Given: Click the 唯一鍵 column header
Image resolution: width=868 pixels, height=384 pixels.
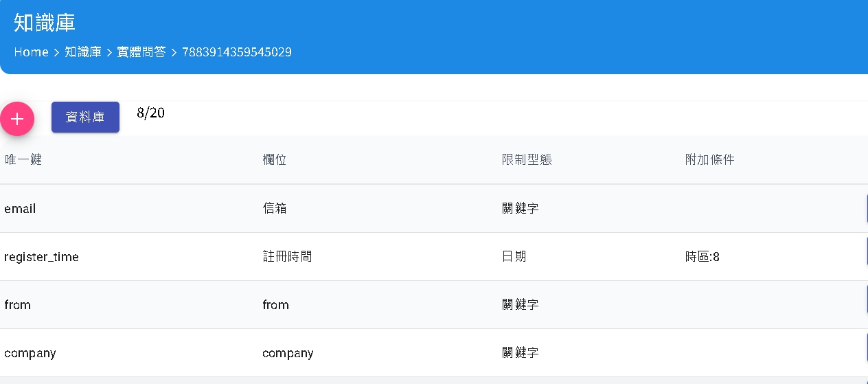Looking at the screenshot, I should 23,159.
